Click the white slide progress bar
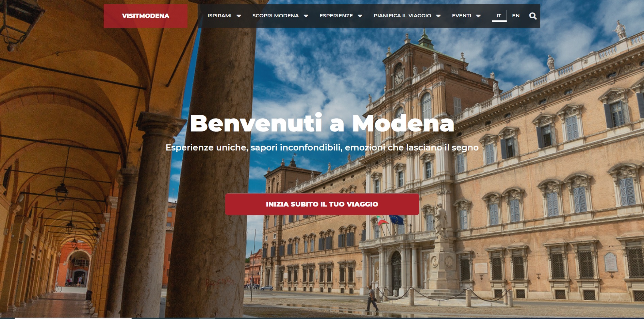 [73, 318]
